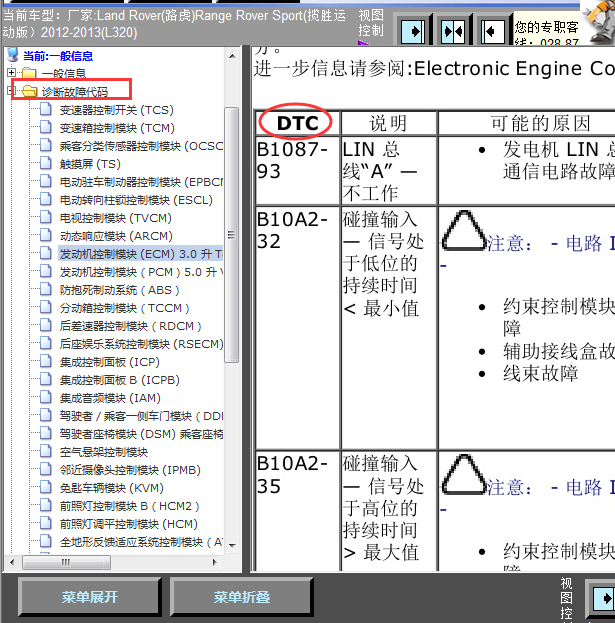Click the view control right-arrow icon at top
The height and width of the screenshot is (623, 615).
tap(412, 31)
